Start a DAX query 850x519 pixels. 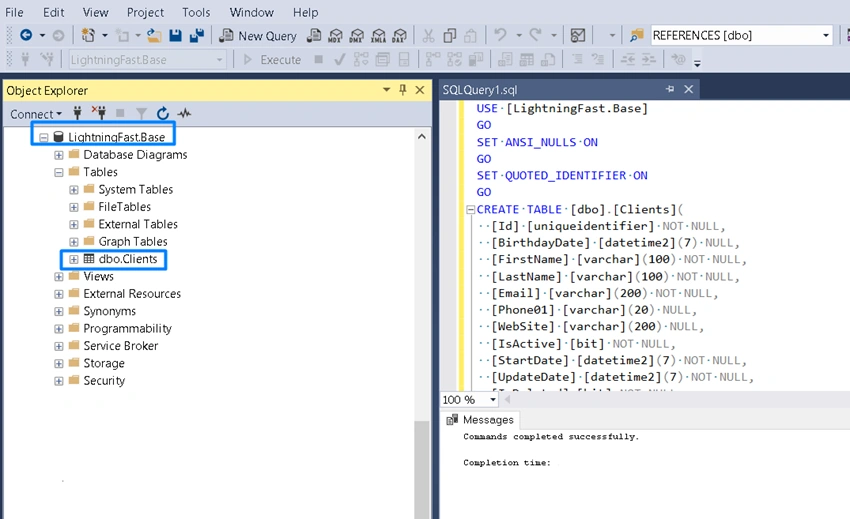tap(399, 36)
